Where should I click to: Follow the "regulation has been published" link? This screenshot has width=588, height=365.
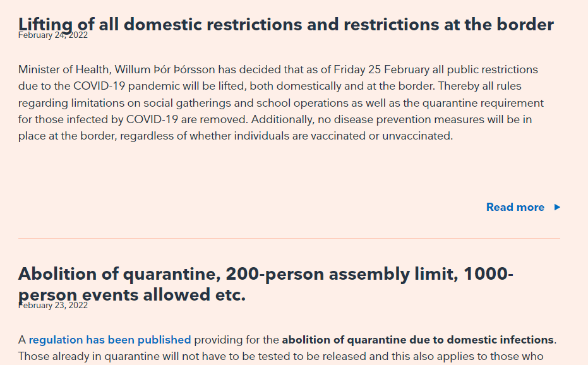(109, 340)
